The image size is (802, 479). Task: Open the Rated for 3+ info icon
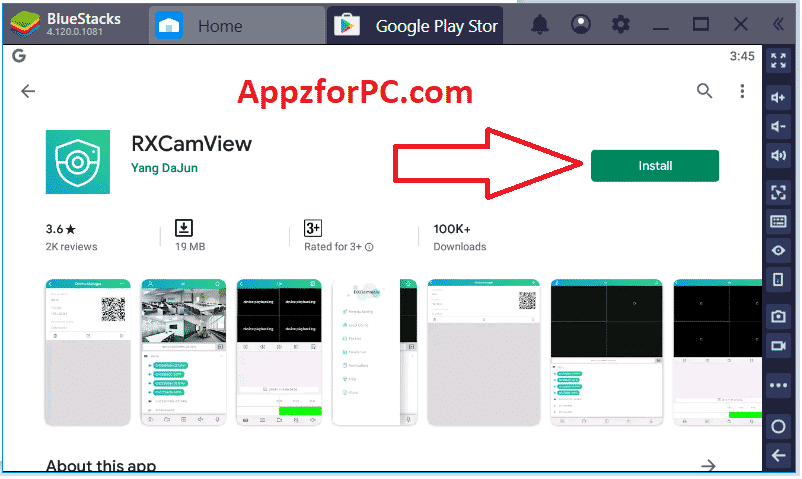(369, 247)
